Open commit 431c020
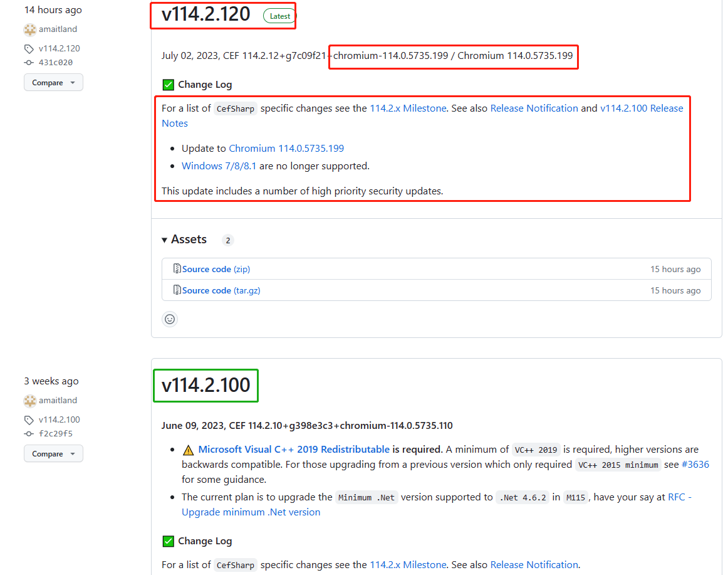 (56, 62)
